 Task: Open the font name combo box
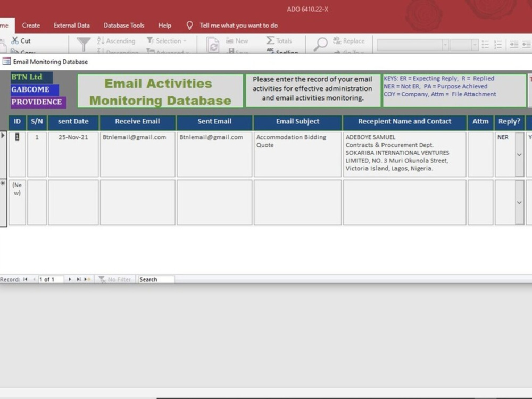[x=413, y=45]
